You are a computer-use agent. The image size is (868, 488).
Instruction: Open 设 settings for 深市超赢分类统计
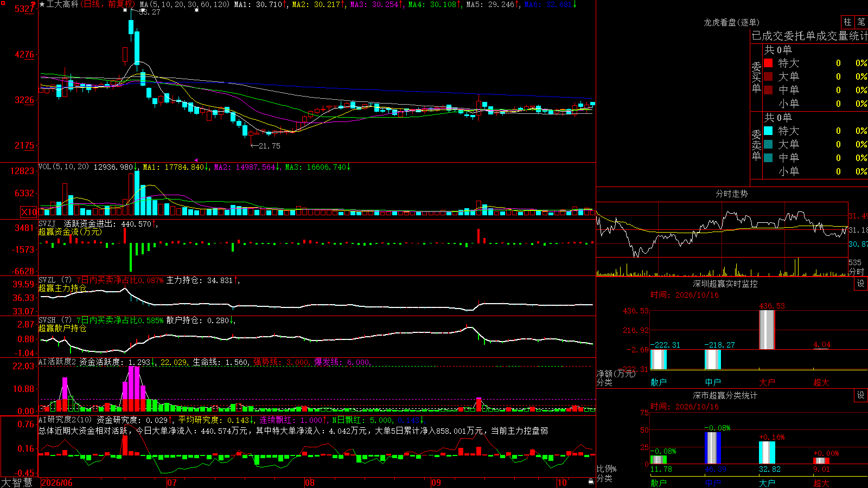[x=861, y=395]
